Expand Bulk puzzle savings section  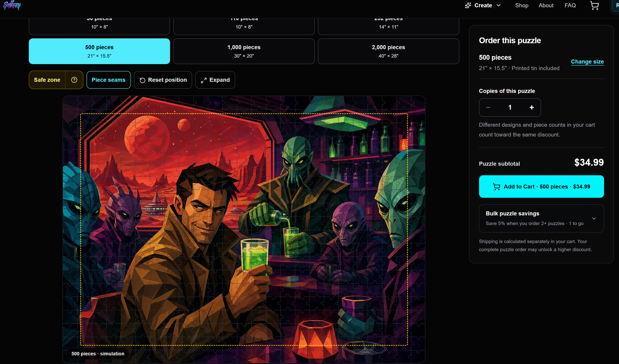point(541,218)
